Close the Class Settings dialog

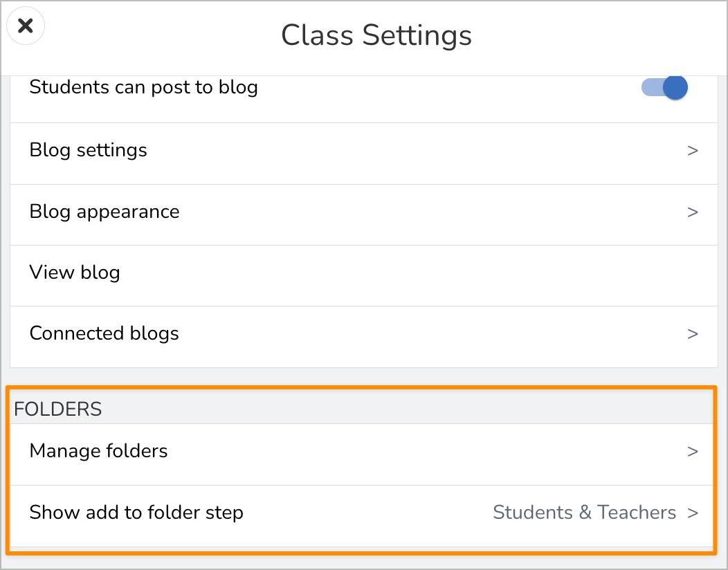[26, 26]
